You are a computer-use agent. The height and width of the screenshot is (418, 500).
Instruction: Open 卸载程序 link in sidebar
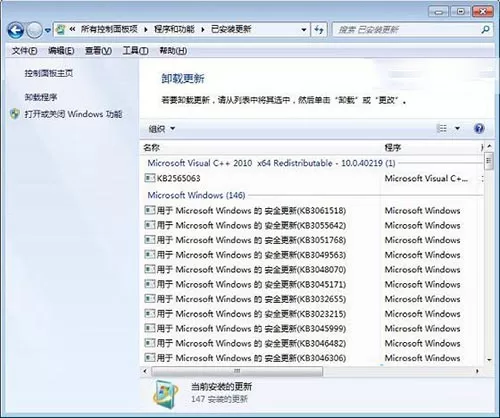pyautogui.click(x=41, y=97)
